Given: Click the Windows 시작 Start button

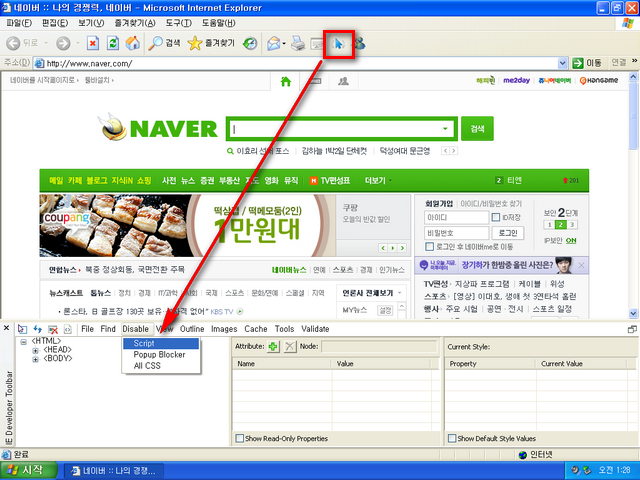Looking at the screenshot, I should click(x=27, y=470).
